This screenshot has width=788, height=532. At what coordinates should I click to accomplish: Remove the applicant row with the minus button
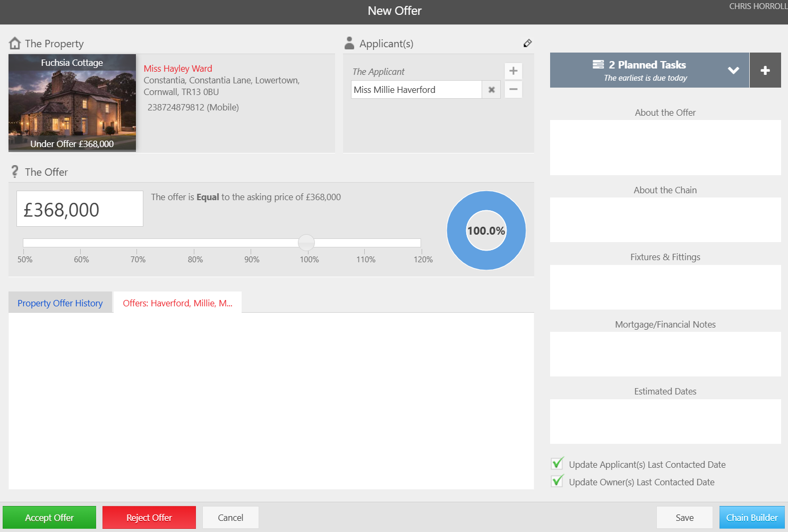tap(513, 89)
